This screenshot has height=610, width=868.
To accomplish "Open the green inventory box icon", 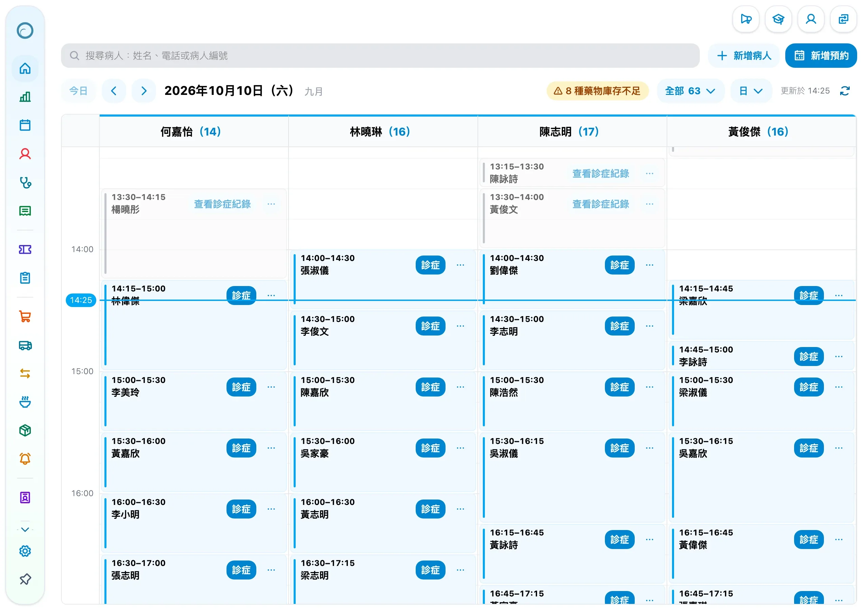I will 25,431.
